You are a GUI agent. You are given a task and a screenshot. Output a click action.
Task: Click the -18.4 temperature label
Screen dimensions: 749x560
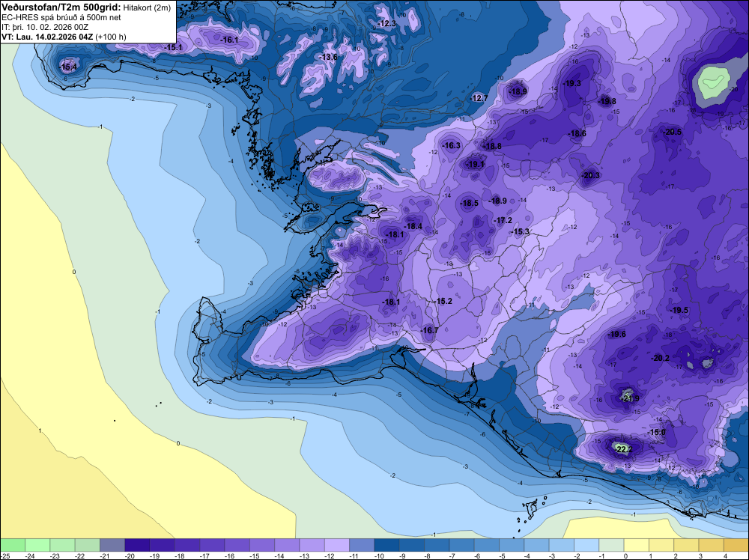(413, 227)
